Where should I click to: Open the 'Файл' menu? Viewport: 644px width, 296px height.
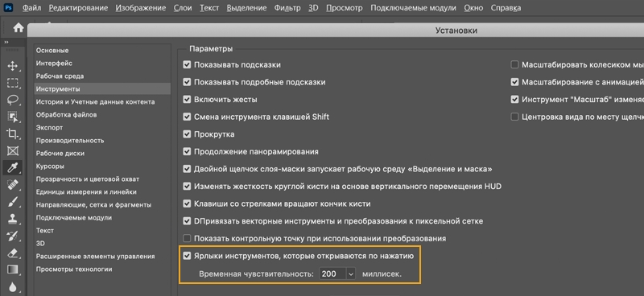[31, 8]
